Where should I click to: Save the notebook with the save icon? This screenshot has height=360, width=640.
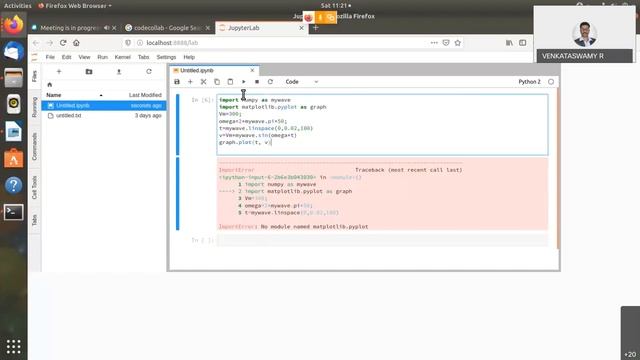click(177, 82)
